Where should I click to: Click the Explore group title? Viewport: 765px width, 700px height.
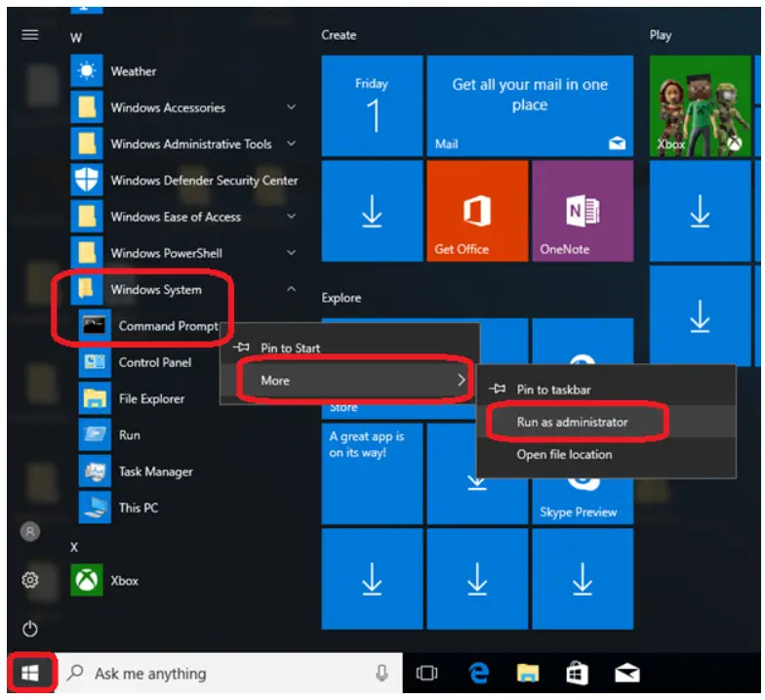[x=342, y=297]
